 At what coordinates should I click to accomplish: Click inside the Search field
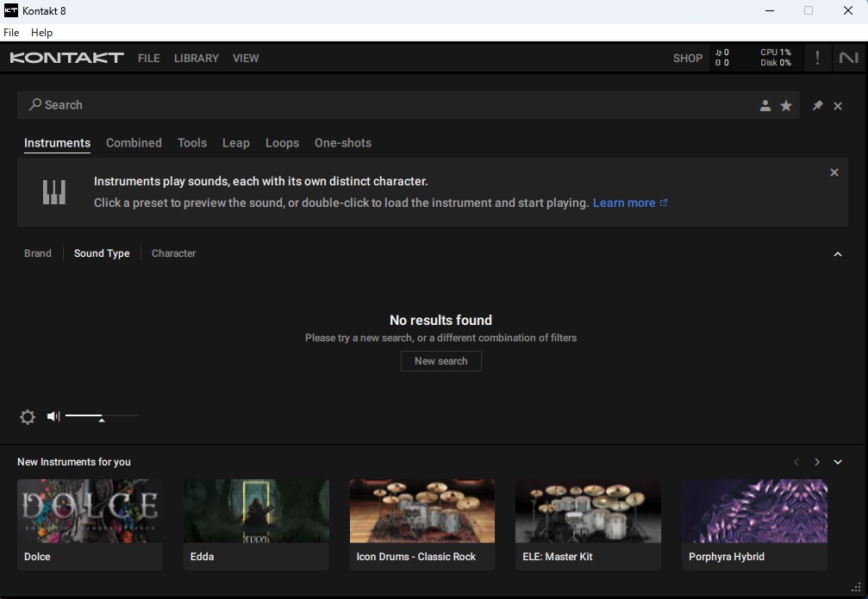408,105
